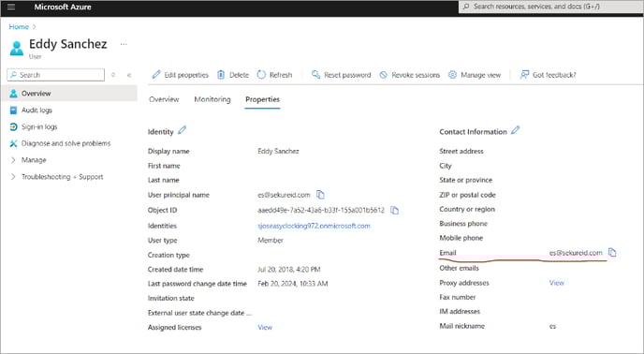Click the Delete trash icon
Screen dimensions: 644x354
[x=221, y=74]
